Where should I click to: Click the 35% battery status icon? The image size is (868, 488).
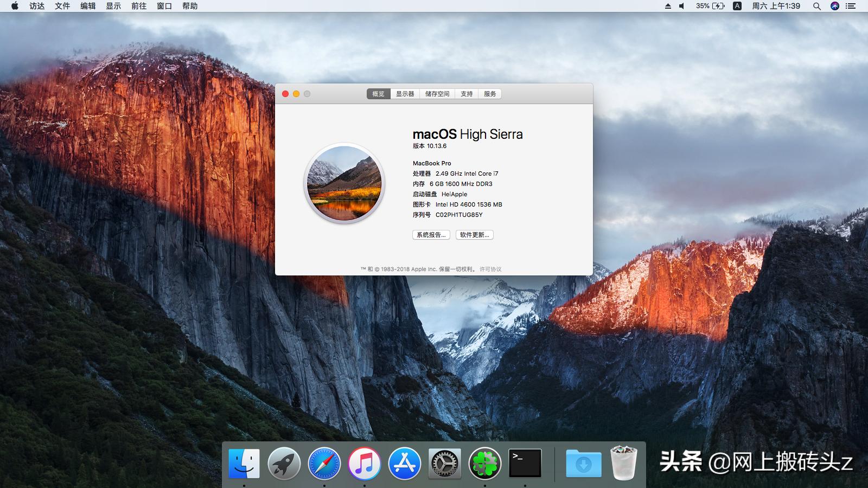(711, 6)
